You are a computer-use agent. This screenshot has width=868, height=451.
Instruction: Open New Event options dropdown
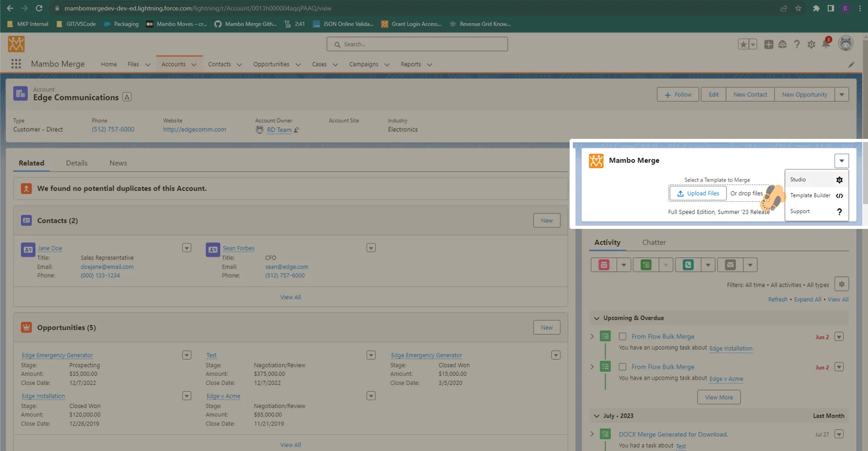click(623, 265)
